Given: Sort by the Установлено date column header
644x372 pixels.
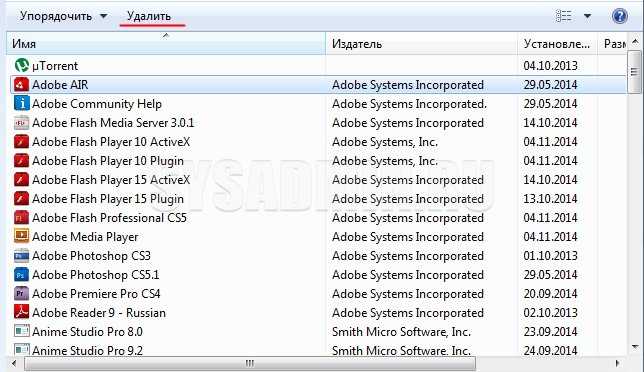Looking at the screenshot, I should pos(557,44).
